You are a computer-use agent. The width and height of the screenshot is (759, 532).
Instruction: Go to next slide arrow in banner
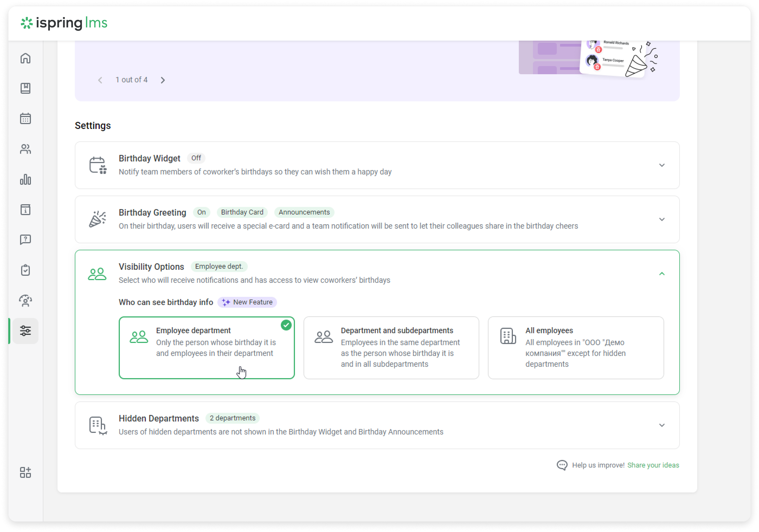[163, 80]
